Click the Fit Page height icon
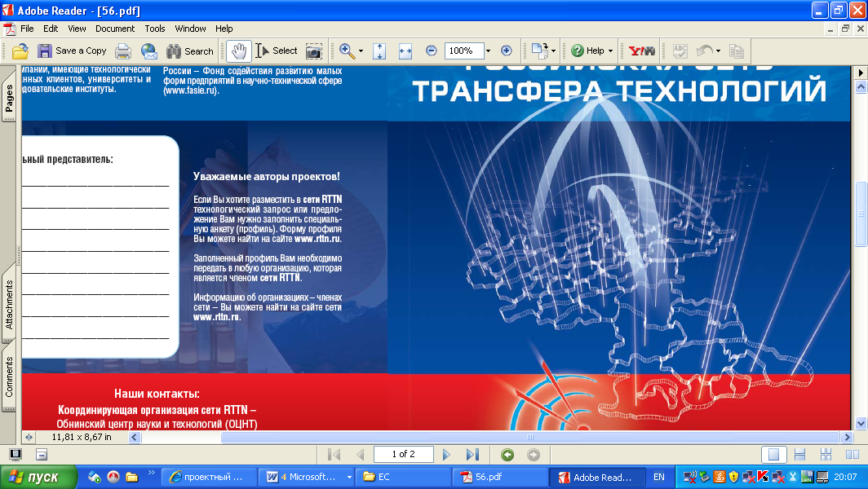This screenshot has width=868, height=489. [x=379, y=51]
